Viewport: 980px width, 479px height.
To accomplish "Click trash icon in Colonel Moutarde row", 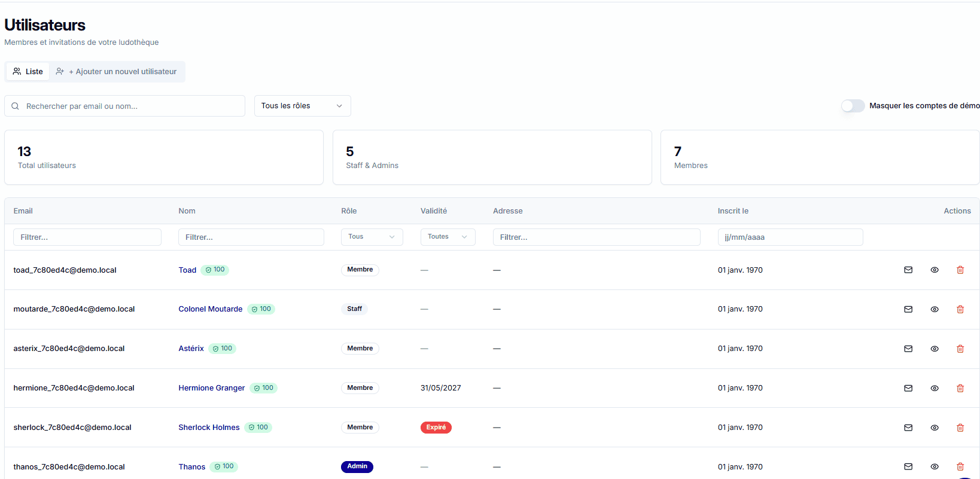I will (960, 309).
